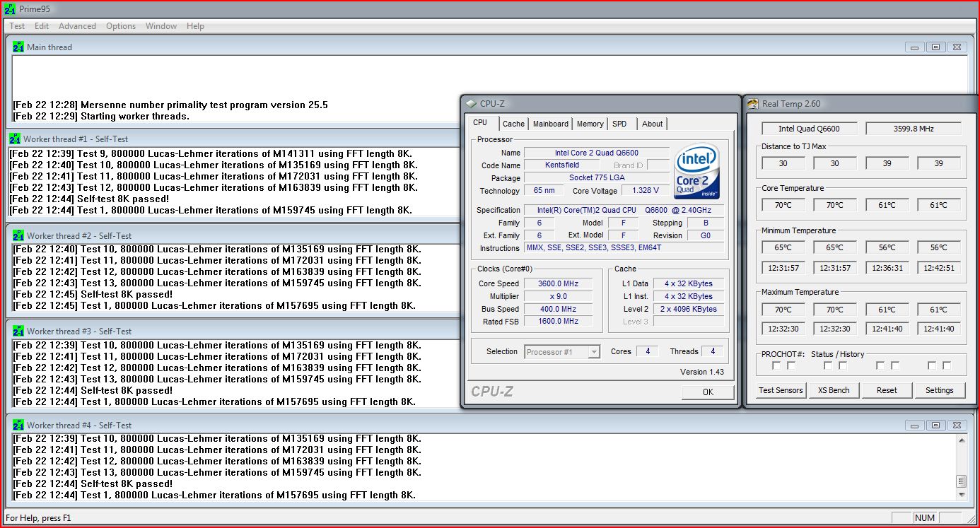This screenshot has width=980, height=528.
Task: Switch to the Cache tab in CPU-Z
Action: pos(513,124)
